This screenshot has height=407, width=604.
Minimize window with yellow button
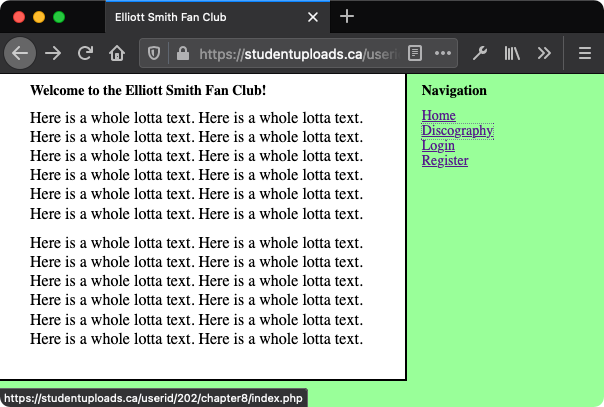tap(39, 17)
